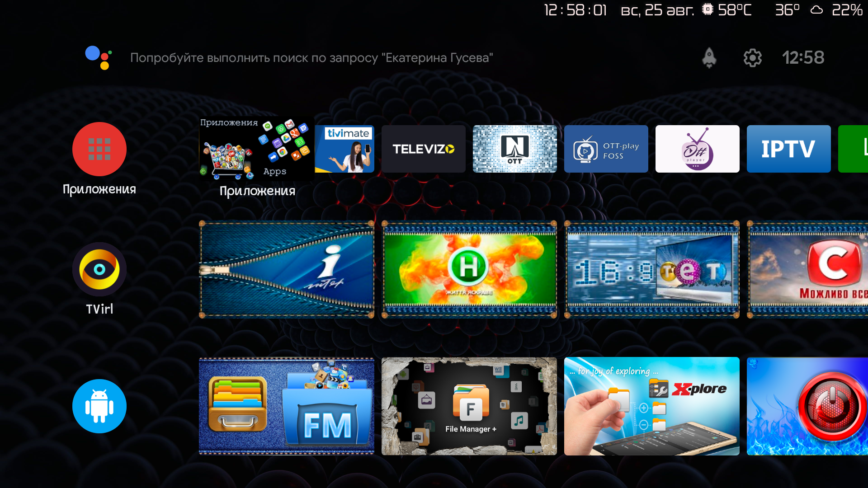Open the settings gear icon

752,58
